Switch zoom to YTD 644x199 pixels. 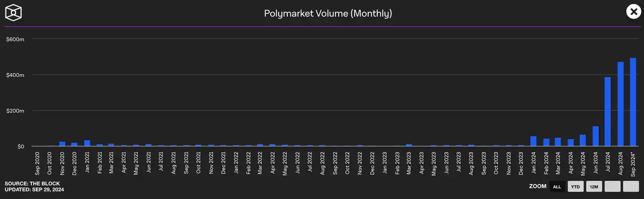576,186
